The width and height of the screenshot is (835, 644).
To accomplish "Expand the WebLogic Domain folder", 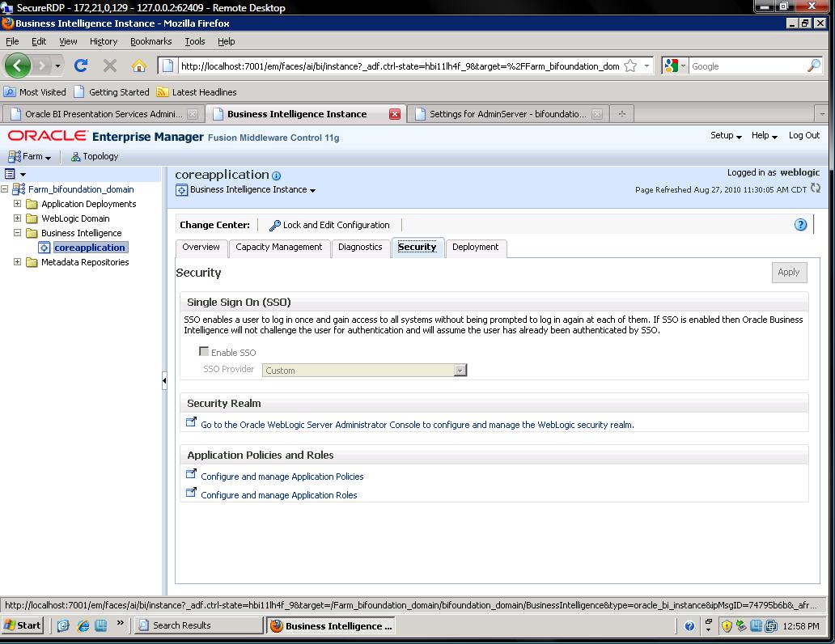I will click(x=17, y=218).
